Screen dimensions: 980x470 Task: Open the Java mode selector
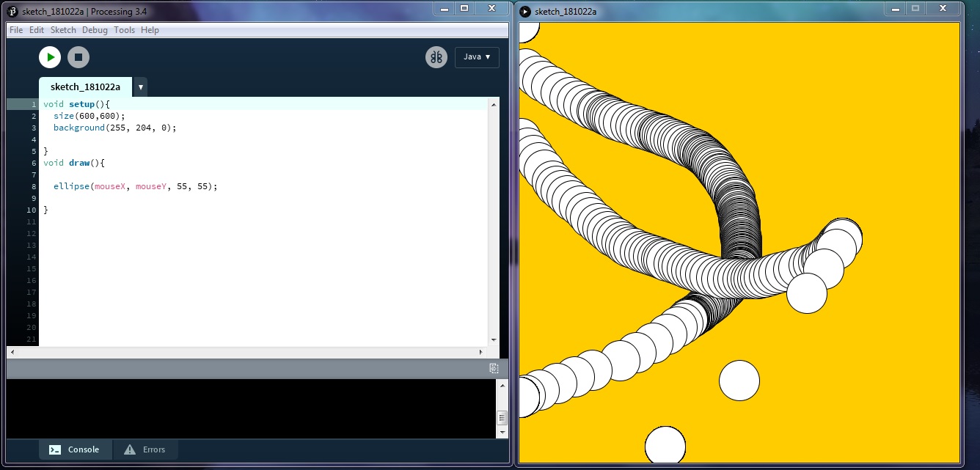[477, 56]
